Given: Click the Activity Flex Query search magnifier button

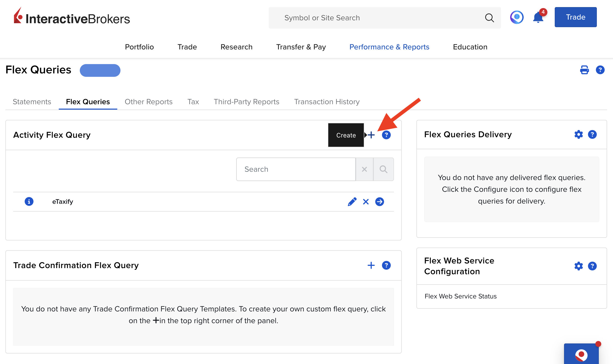Looking at the screenshot, I should click(383, 169).
